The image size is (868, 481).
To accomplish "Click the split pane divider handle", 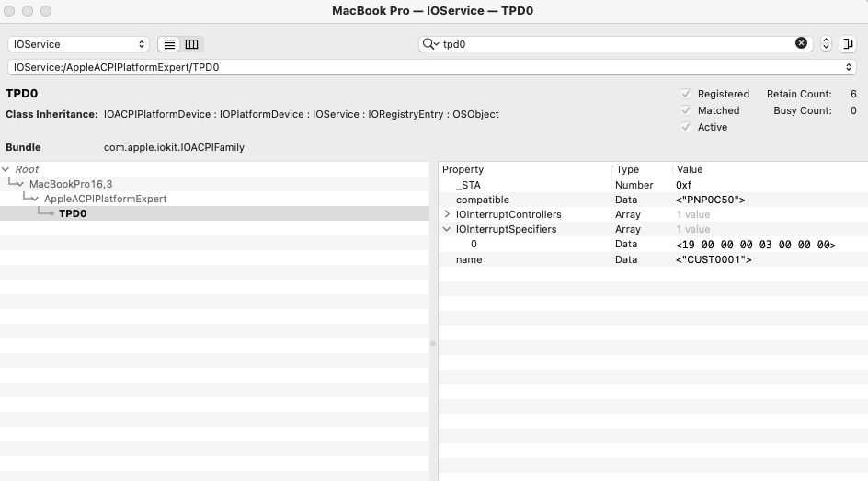I will point(433,344).
